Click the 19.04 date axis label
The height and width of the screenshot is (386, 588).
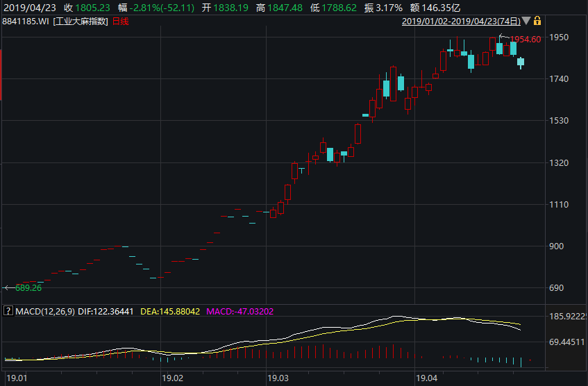[426, 378]
